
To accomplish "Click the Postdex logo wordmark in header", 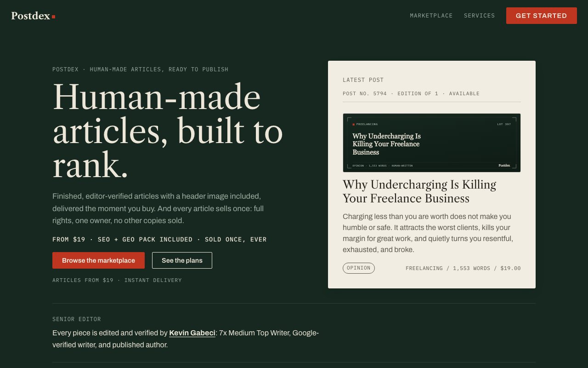I will tap(30, 16).
